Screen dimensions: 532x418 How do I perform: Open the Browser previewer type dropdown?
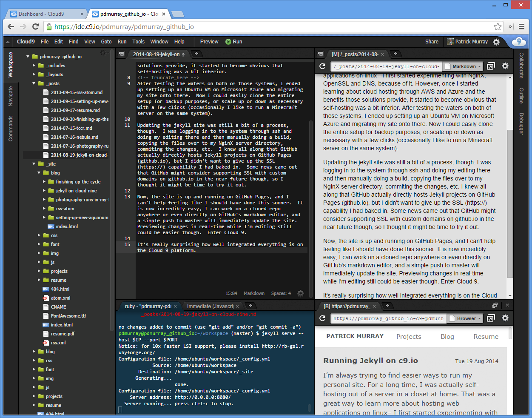click(x=465, y=318)
